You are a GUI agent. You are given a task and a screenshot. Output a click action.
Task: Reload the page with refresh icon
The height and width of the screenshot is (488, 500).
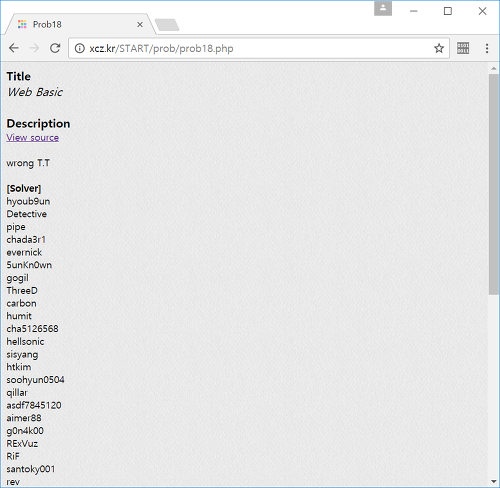[55, 48]
